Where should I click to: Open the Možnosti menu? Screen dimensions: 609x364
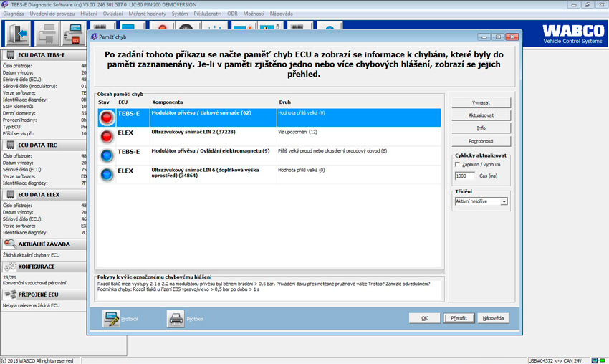click(x=254, y=14)
